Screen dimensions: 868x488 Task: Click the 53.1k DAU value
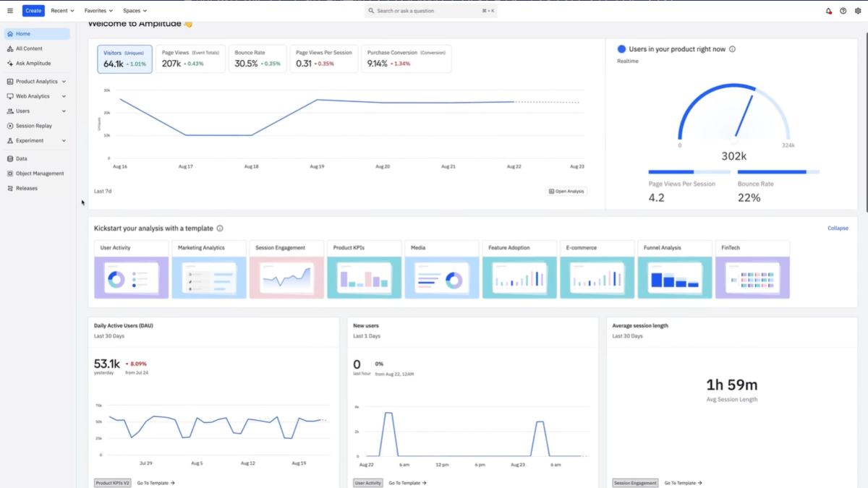point(107,364)
